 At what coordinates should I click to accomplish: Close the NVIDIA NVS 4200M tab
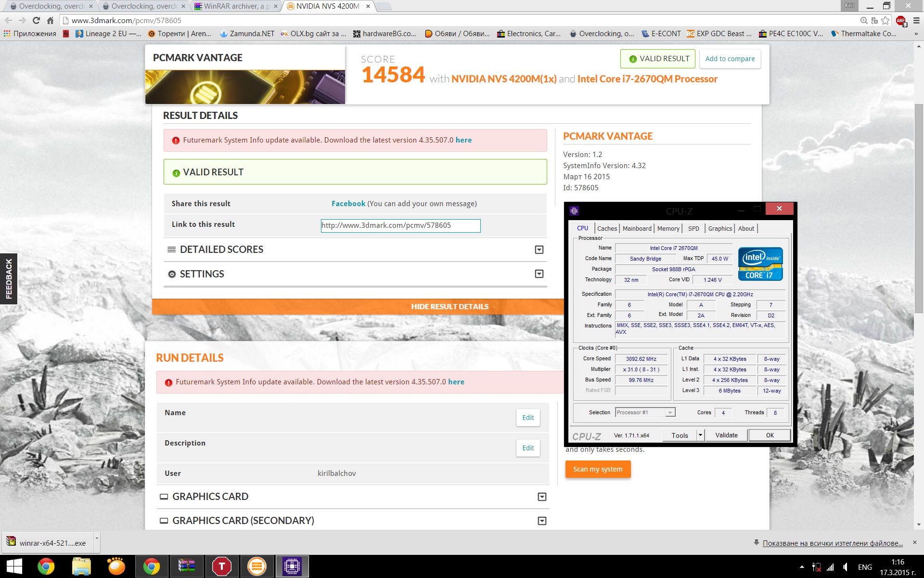[368, 6]
